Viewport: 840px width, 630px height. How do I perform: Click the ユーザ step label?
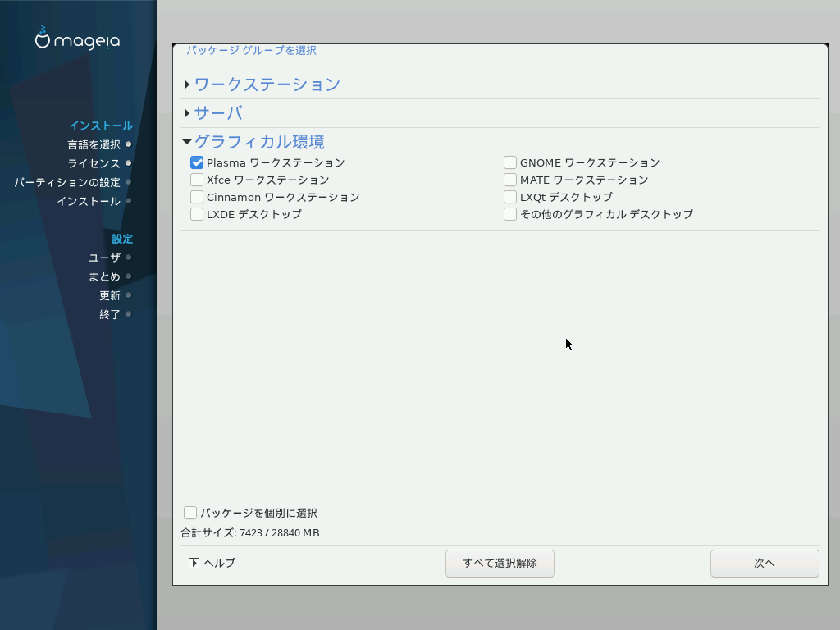(x=104, y=258)
